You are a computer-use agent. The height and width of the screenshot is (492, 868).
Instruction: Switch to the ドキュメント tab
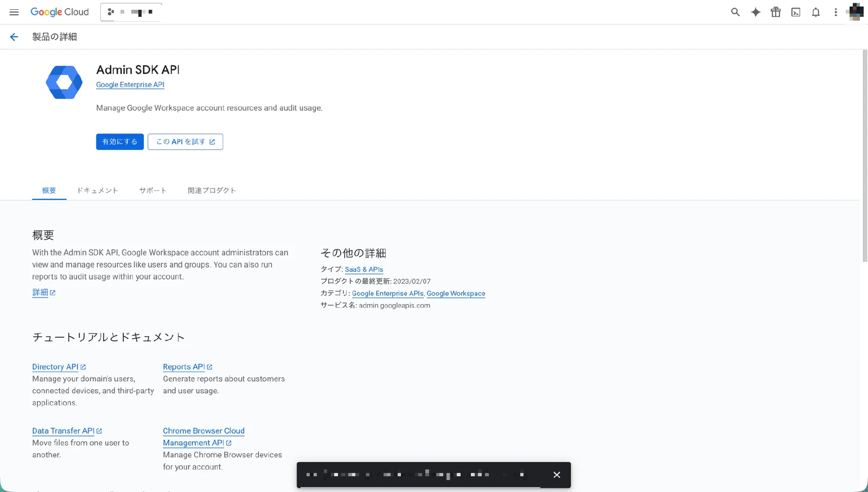[x=97, y=190]
